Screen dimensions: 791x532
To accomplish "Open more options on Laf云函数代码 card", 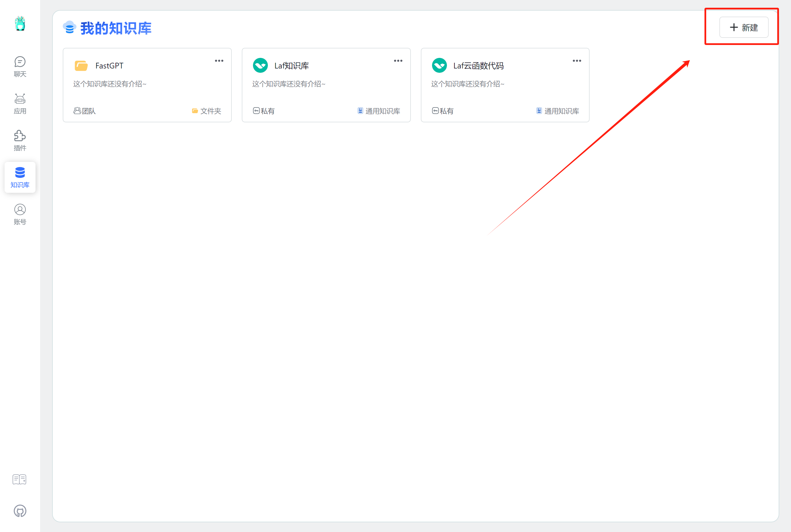I will (x=577, y=61).
